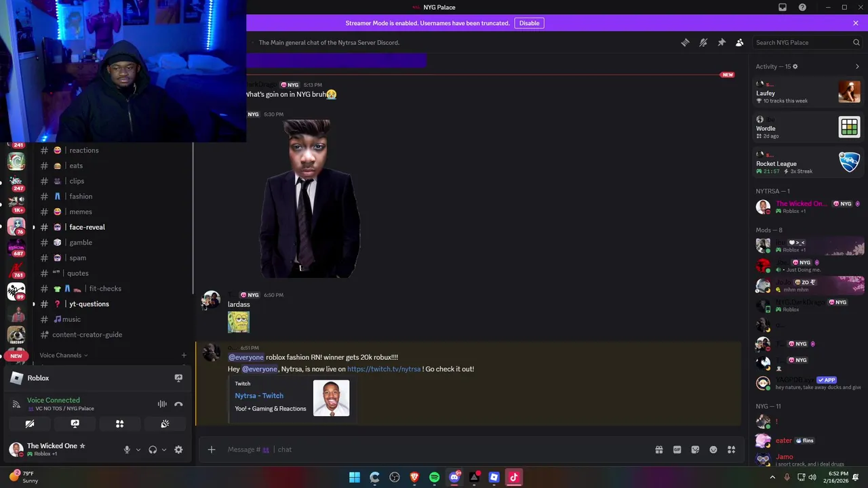868x488 pixels.
Task: Toggle the member list icon
Action: (740, 43)
